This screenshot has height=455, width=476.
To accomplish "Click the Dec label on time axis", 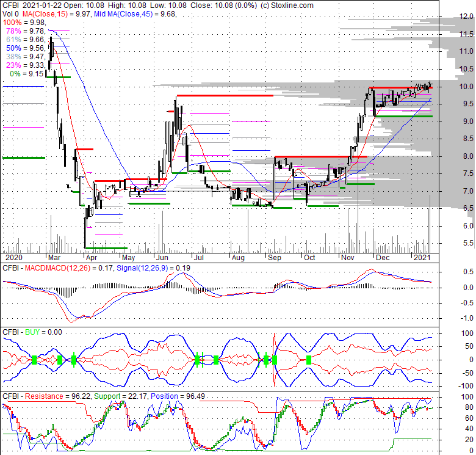I will pos(383,258).
